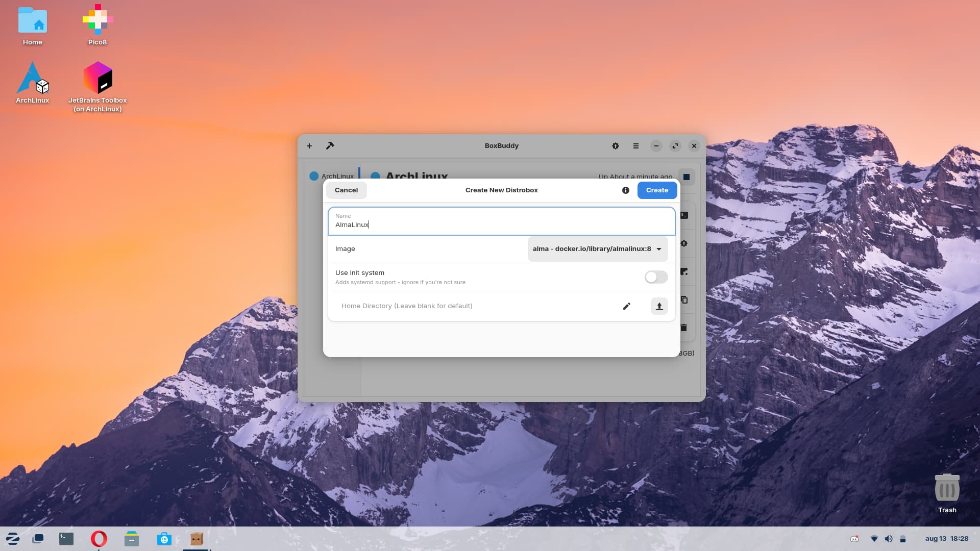The height and width of the screenshot is (551, 980).
Task: Click the Name input field
Action: pyautogui.click(x=502, y=221)
